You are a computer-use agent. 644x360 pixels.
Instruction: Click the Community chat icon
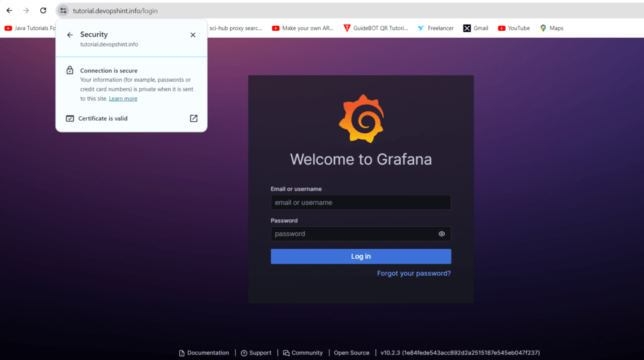click(x=286, y=353)
